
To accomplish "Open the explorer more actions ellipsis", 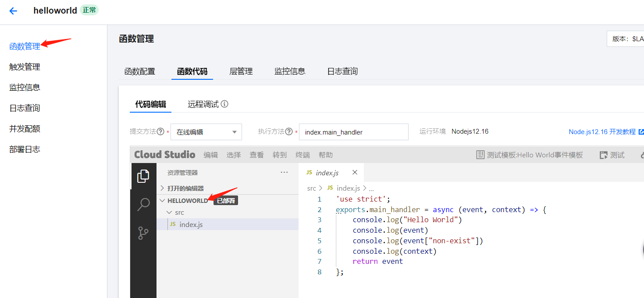I will coord(284,173).
